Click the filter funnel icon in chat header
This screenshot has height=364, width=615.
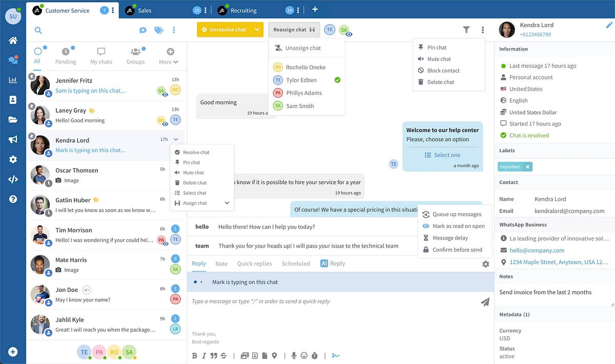tap(466, 30)
